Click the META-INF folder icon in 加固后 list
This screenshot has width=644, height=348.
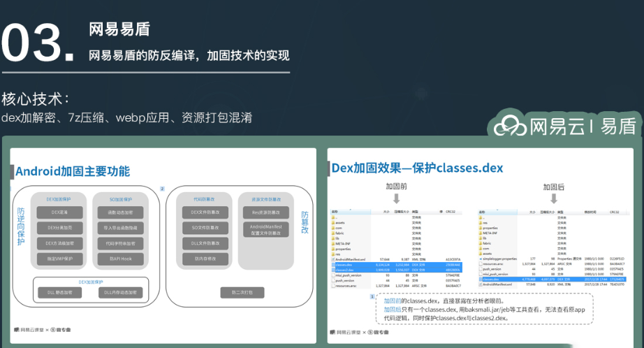click(481, 233)
